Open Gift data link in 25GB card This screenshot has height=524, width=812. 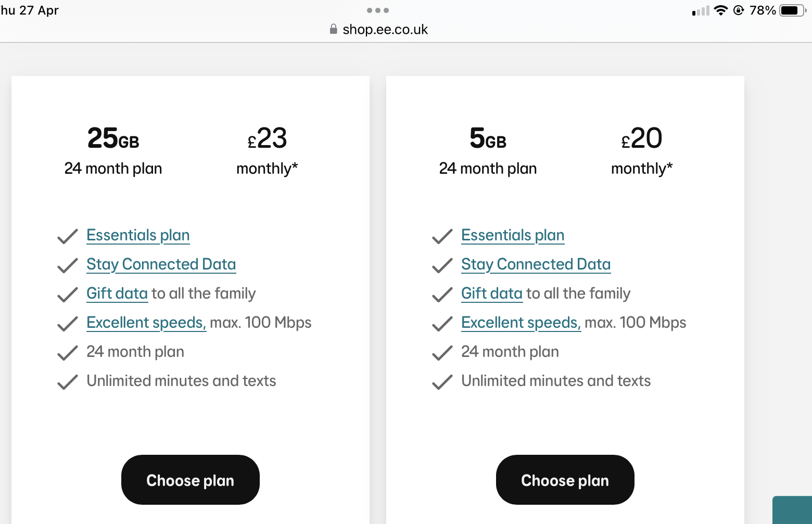pos(117,293)
